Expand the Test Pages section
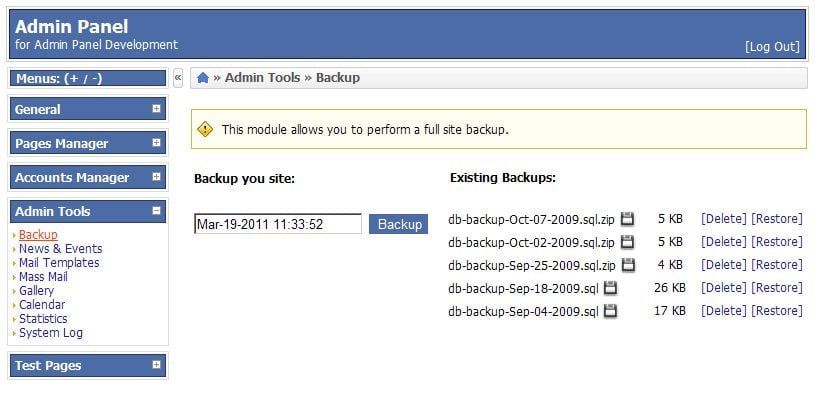Viewport: 815px width, 405px height. pos(156,365)
